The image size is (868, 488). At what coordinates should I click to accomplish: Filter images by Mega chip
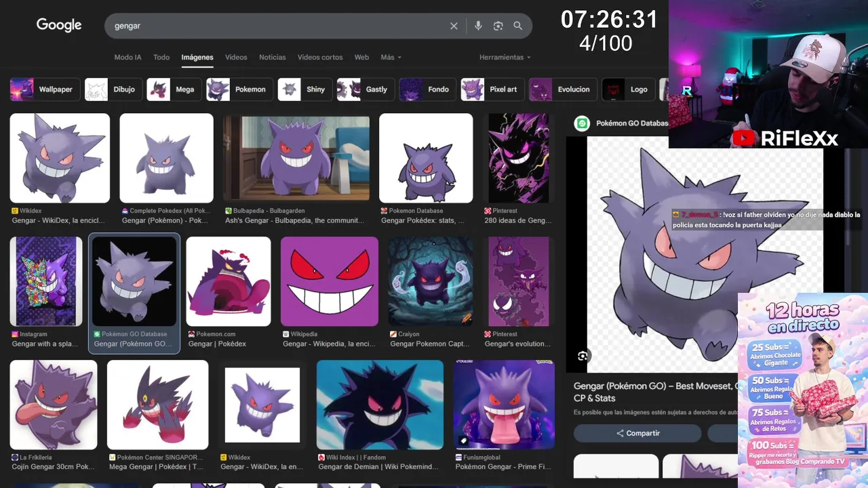(x=174, y=89)
